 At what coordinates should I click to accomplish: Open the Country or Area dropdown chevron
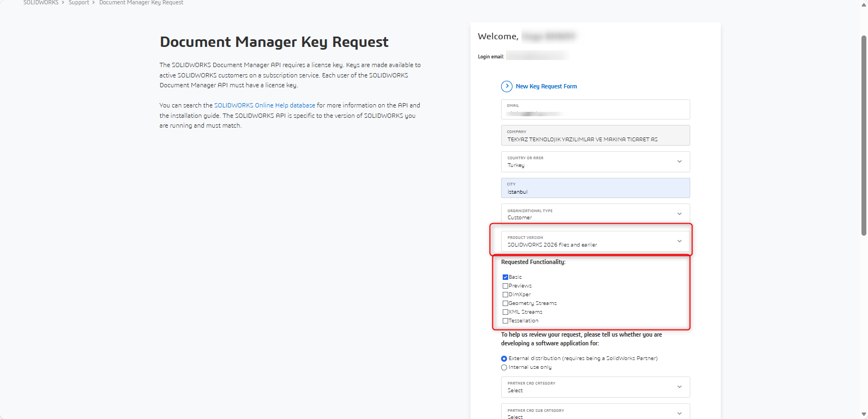679,161
